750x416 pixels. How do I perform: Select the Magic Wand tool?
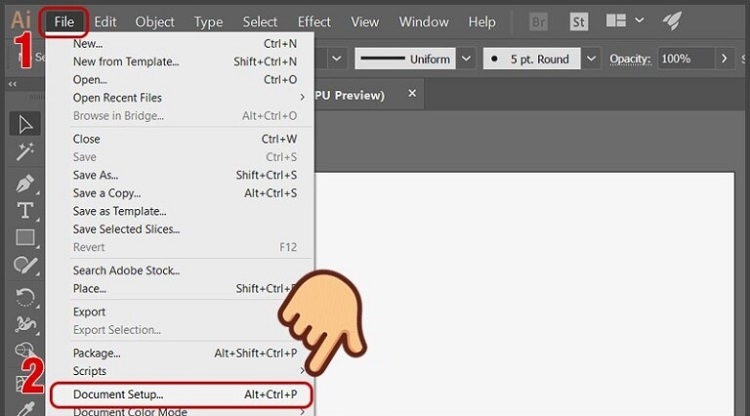(x=25, y=152)
